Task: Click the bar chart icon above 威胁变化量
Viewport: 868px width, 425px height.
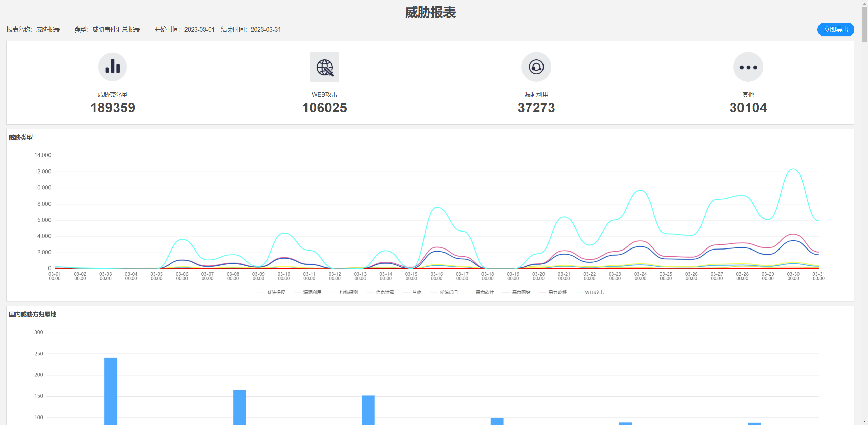Action: pyautogui.click(x=113, y=67)
